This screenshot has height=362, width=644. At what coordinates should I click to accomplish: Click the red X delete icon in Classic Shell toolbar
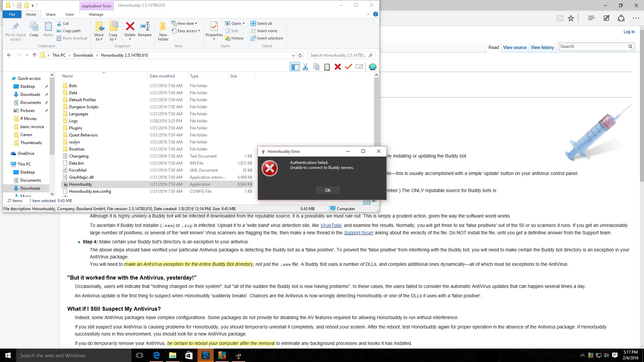click(x=337, y=67)
